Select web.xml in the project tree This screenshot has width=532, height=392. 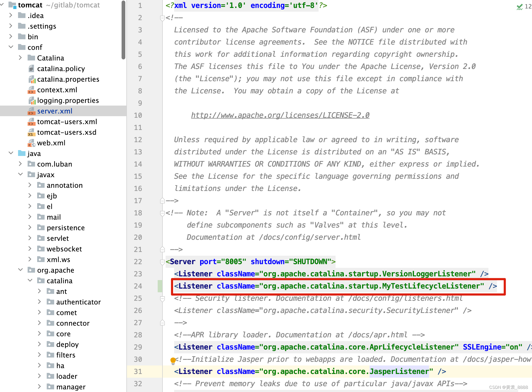tap(63, 143)
